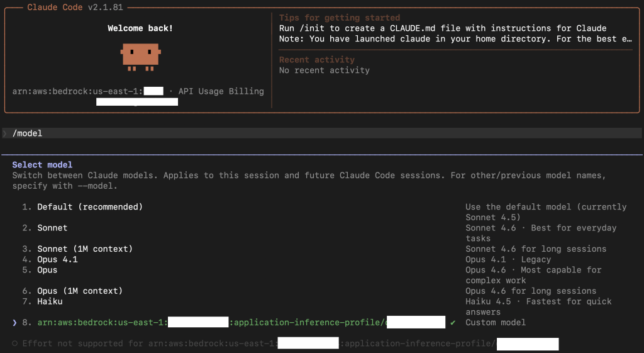The height and width of the screenshot is (353, 644).
Task: Click the circle icon before Effort not supported
Action: tap(14, 344)
